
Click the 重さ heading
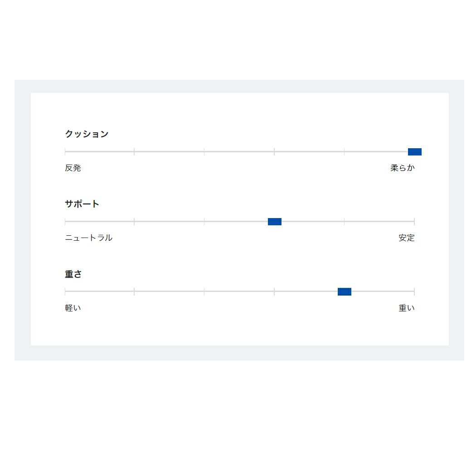coord(73,274)
